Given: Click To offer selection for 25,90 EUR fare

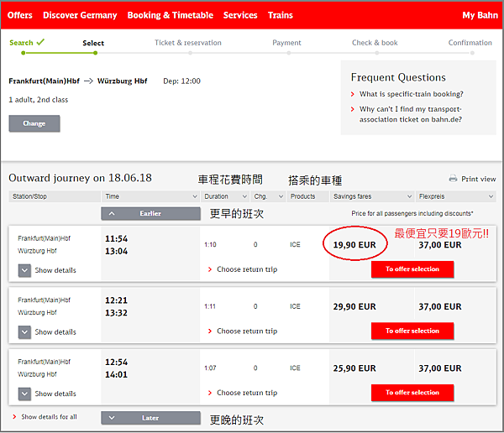Looking at the screenshot, I should coord(412,393).
